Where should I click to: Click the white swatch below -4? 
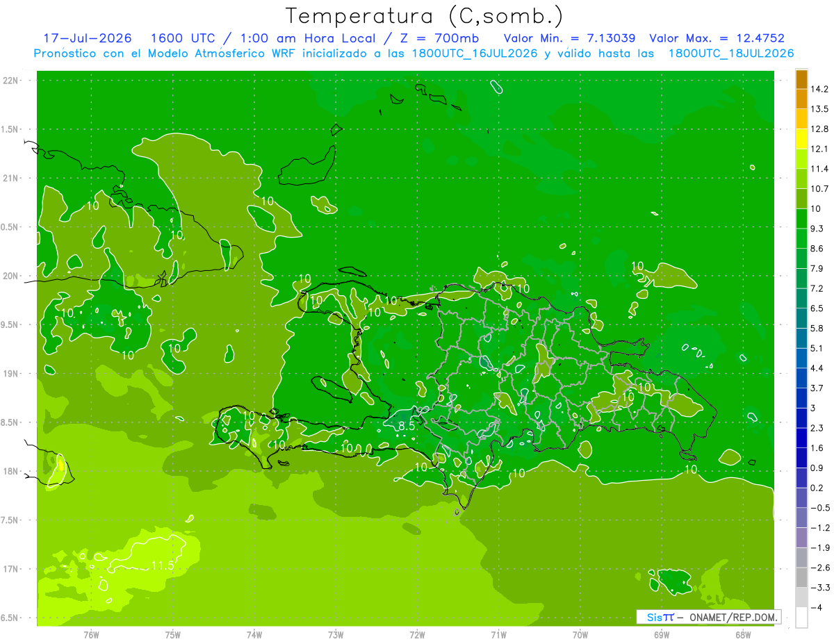[x=801, y=618]
